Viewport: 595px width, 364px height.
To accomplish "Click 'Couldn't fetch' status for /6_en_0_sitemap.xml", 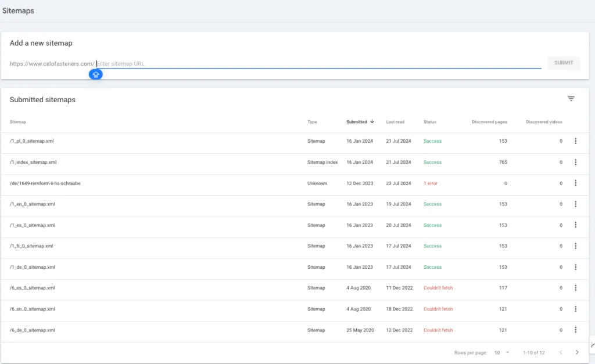I will [x=438, y=309].
